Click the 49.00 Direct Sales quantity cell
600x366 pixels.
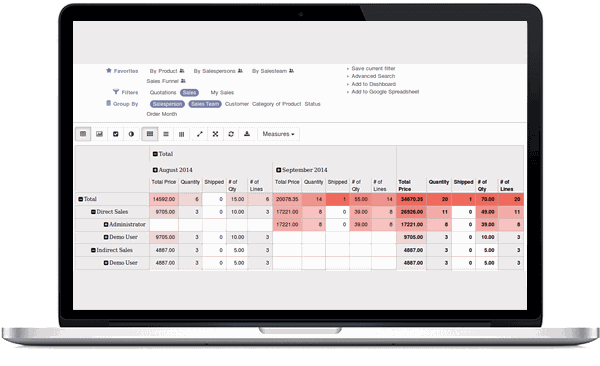tap(487, 212)
